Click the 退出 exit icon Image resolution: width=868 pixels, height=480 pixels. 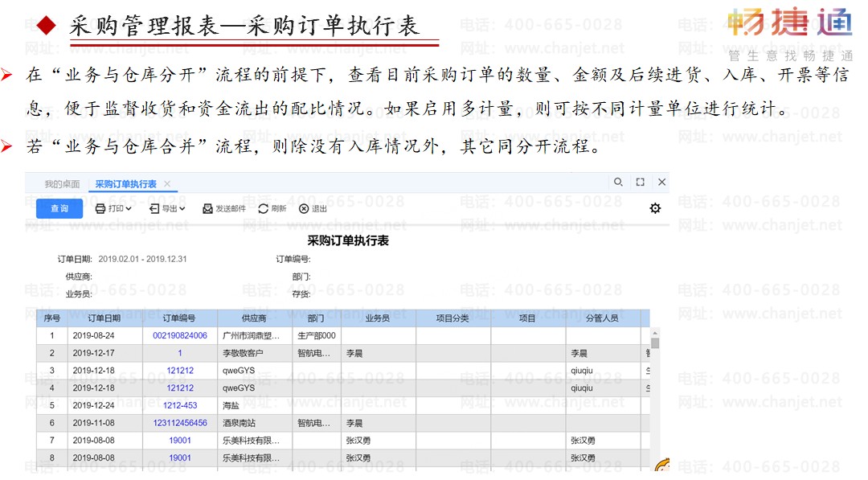click(x=304, y=209)
